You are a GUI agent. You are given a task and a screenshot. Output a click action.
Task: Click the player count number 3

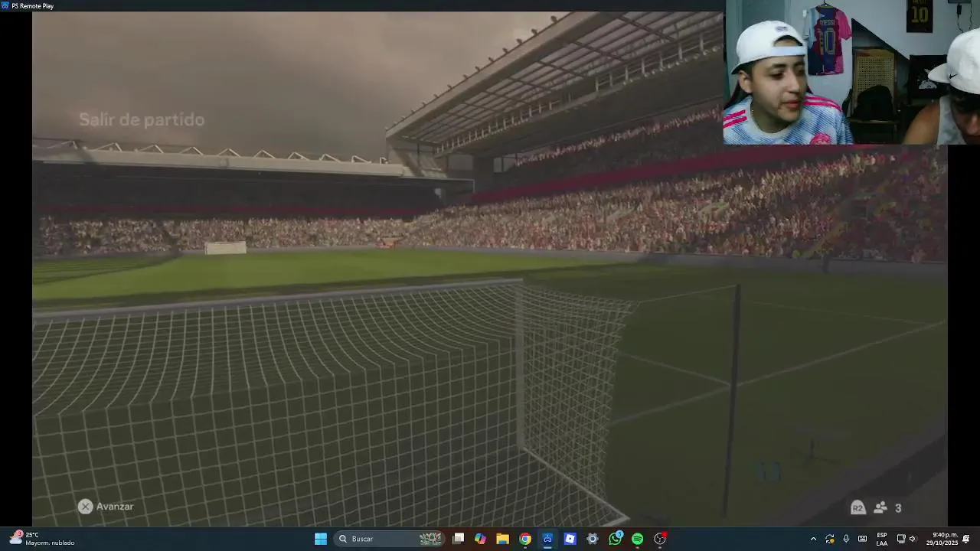coord(898,508)
